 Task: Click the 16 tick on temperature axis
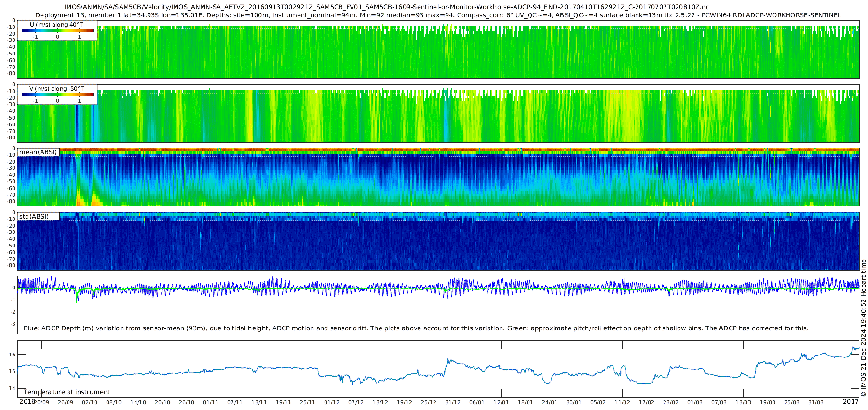[13, 355]
